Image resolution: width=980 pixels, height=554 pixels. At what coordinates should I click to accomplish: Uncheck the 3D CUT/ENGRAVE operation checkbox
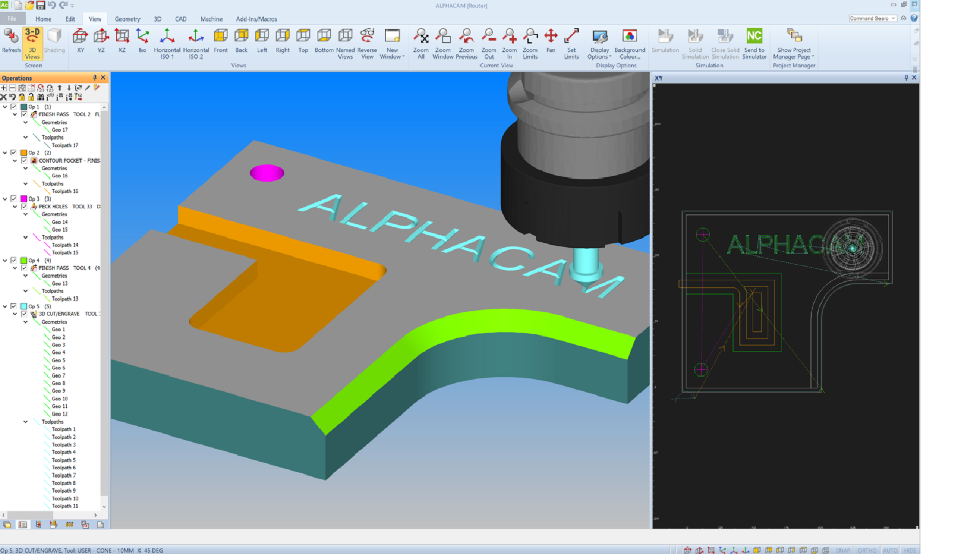point(24,314)
